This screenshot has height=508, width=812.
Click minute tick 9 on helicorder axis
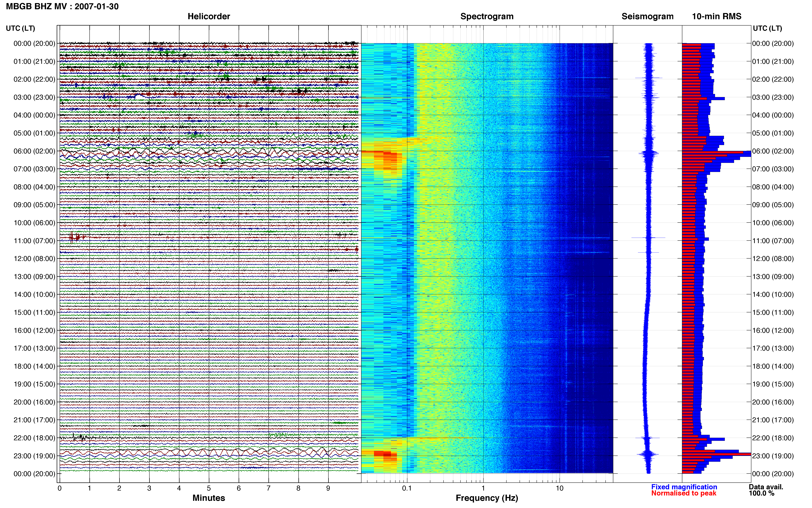pos(328,488)
